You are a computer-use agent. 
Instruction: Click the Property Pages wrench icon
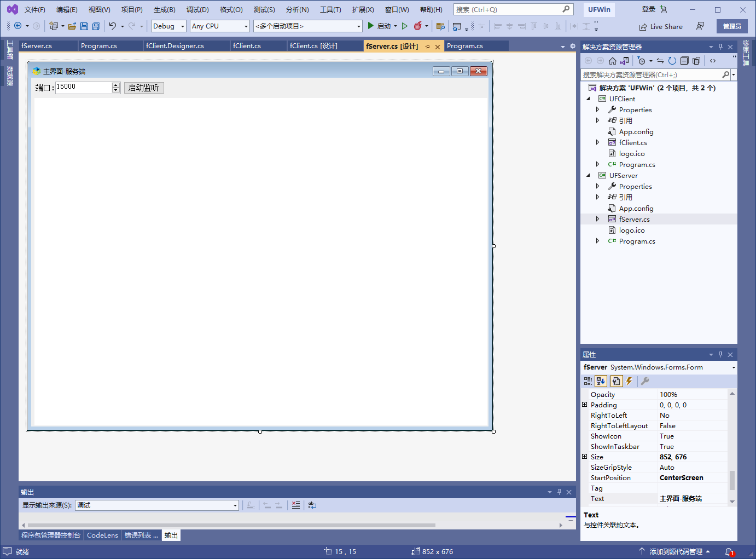tap(645, 381)
